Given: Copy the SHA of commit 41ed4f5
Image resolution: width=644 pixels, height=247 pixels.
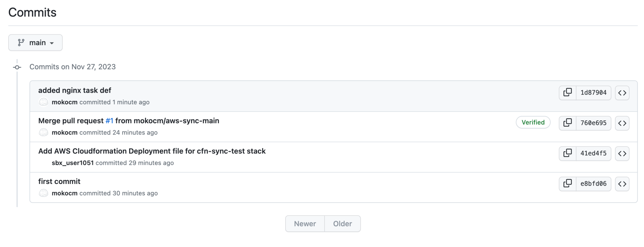Looking at the screenshot, I should click(567, 153).
